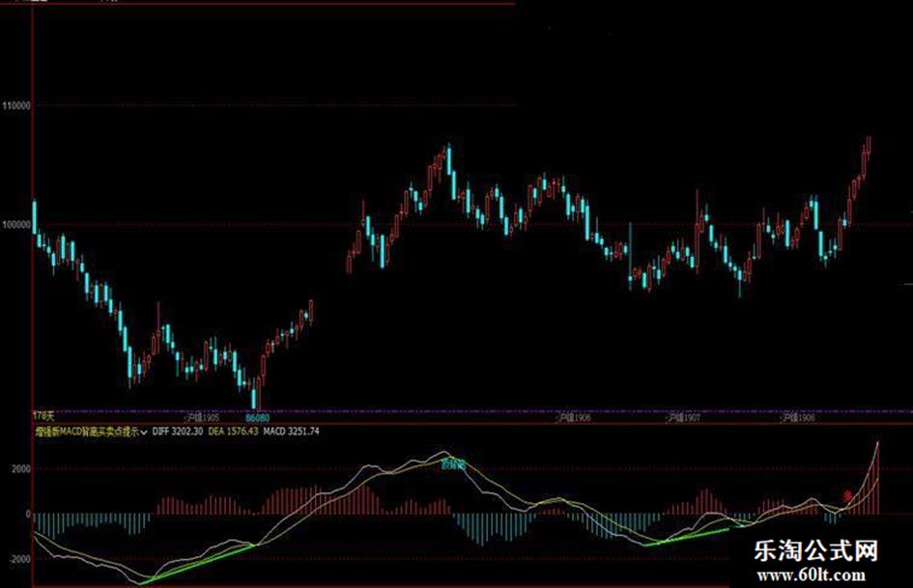Click the 178天 period label
913x588 pixels.
pos(43,416)
